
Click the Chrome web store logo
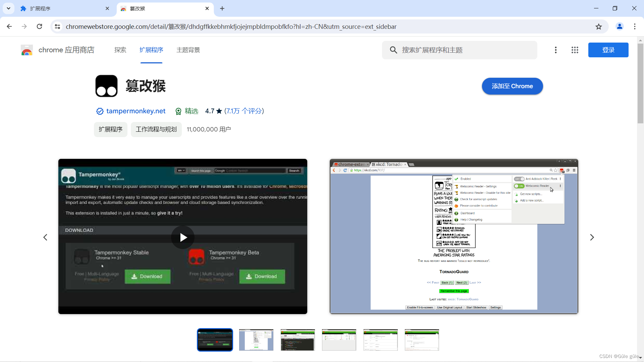(27, 50)
